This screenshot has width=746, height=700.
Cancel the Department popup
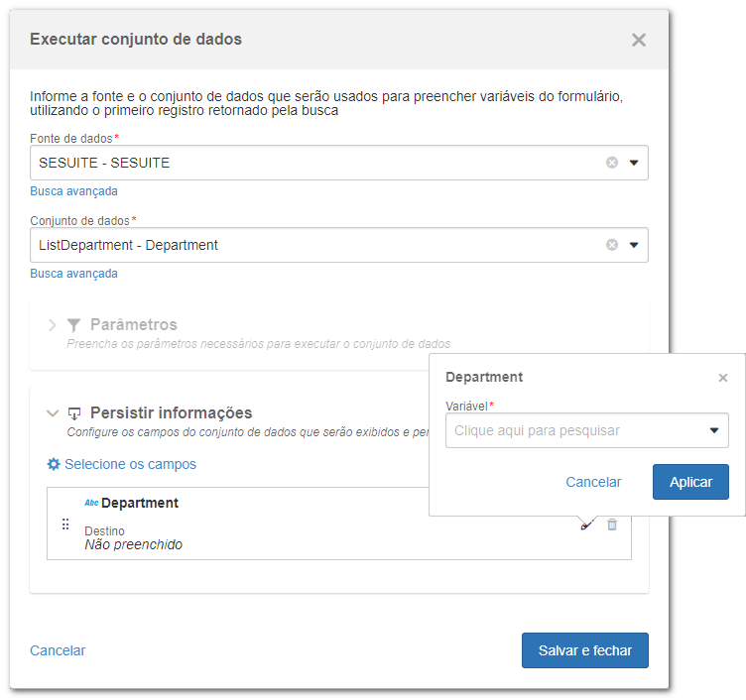click(x=593, y=482)
